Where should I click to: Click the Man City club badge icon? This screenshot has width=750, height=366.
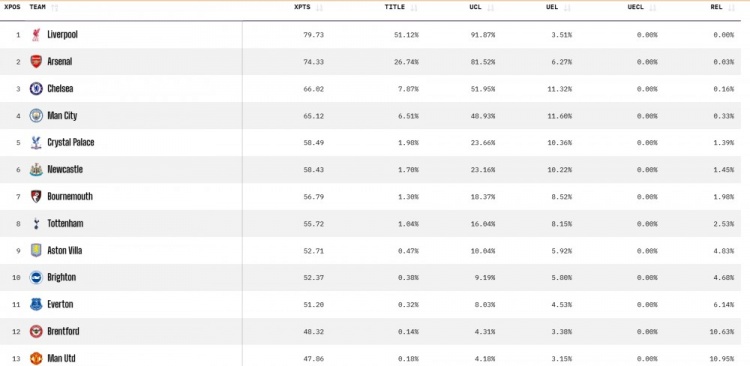coord(36,116)
